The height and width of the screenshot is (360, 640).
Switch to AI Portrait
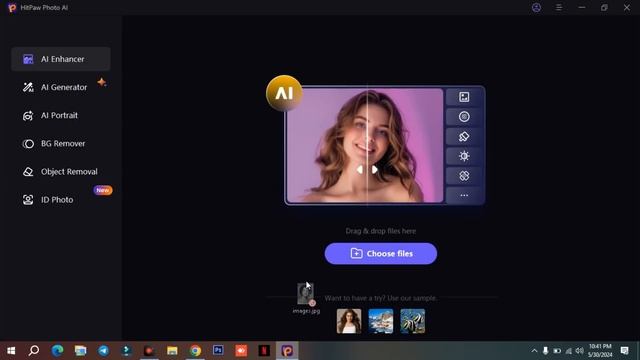(61, 116)
